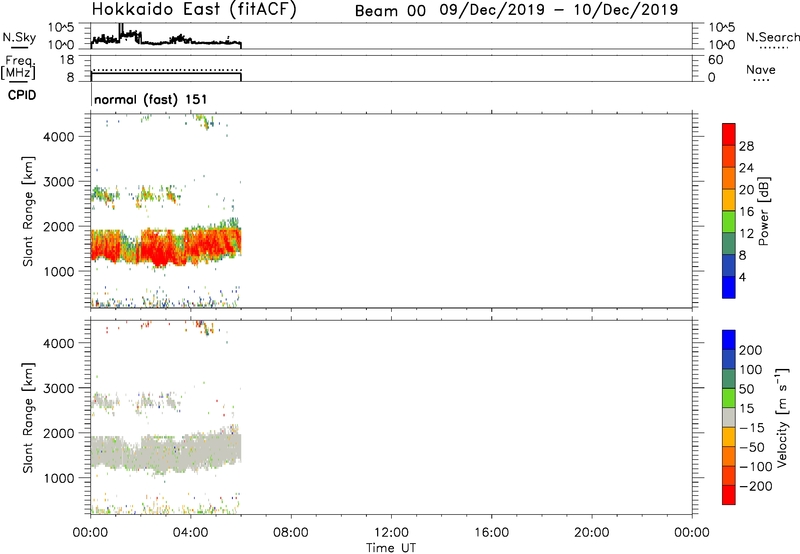The height and width of the screenshot is (554, 800).
Task: Click the 'Velocity [m s⁻¹]' colorbar title
Action: click(x=782, y=417)
